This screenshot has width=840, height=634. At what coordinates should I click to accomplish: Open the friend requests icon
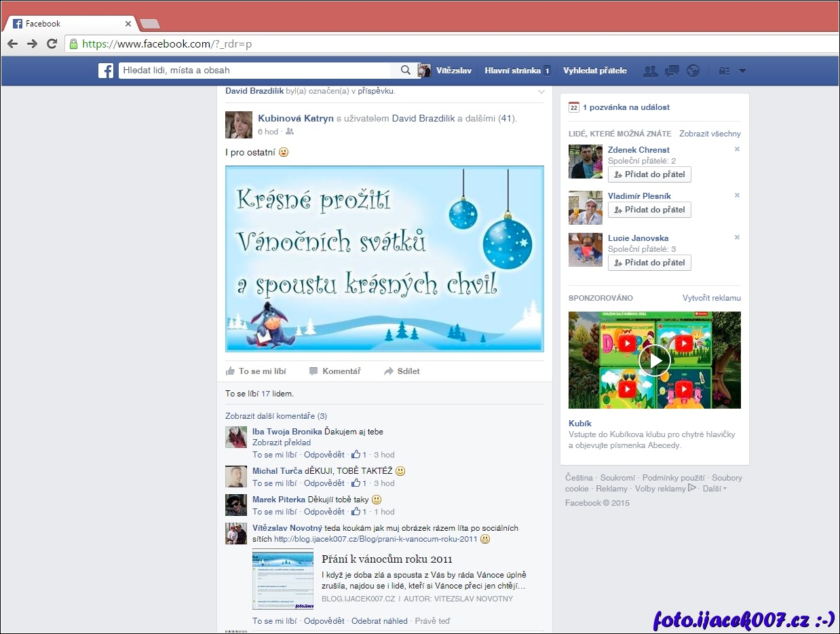(650, 71)
